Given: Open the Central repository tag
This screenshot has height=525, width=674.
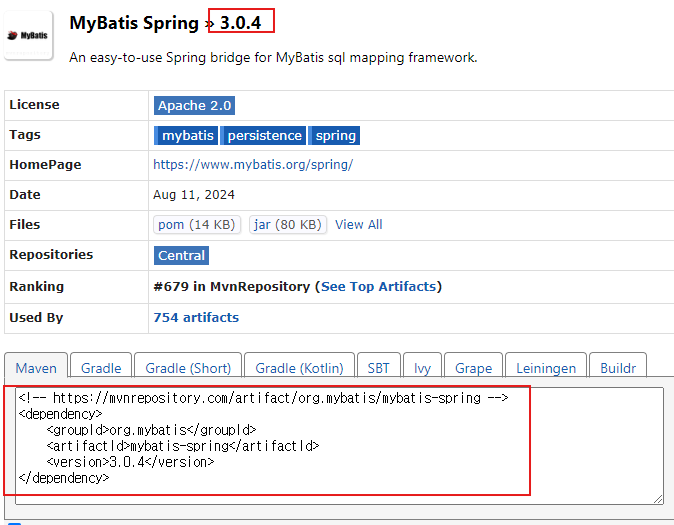Looking at the screenshot, I should point(181,255).
